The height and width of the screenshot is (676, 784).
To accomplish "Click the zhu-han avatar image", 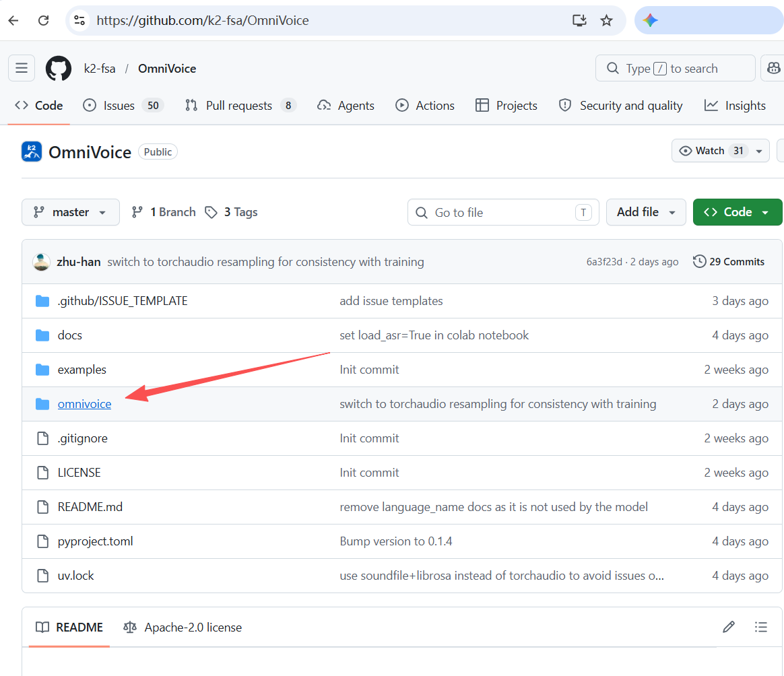I will pos(42,262).
